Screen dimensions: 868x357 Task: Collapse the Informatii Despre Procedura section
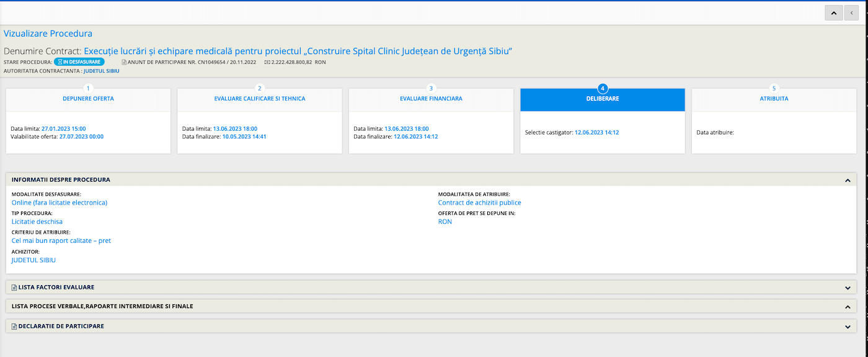pyautogui.click(x=847, y=180)
